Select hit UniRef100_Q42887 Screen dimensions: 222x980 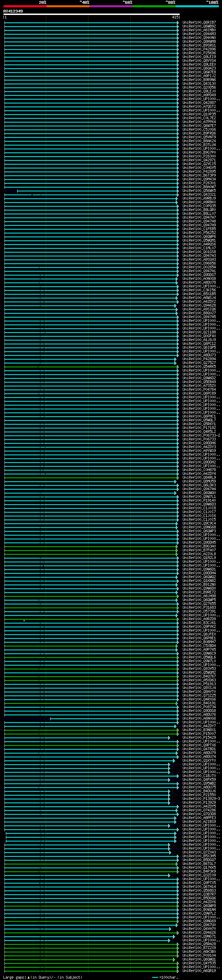[x=199, y=103]
